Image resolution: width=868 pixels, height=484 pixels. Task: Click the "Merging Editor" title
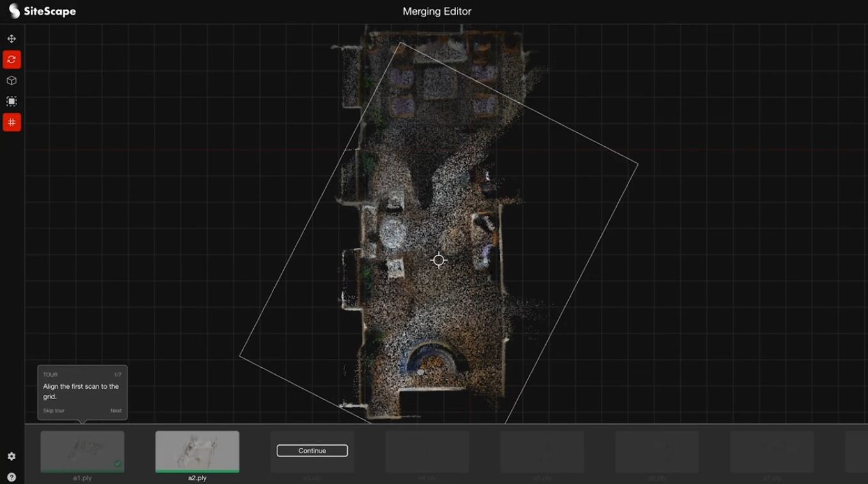437,11
